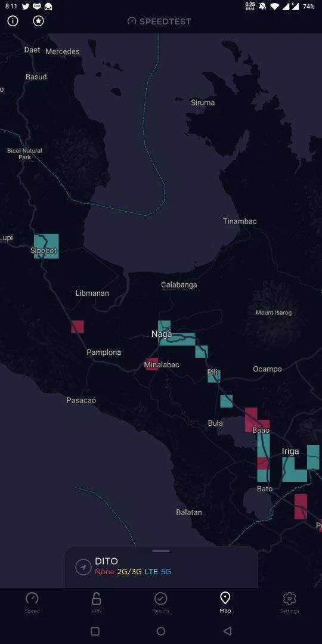The width and height of the screenshot is (322, 644).
Task: Tap the Bicol Natural Park label
Action: click(24, 154)
